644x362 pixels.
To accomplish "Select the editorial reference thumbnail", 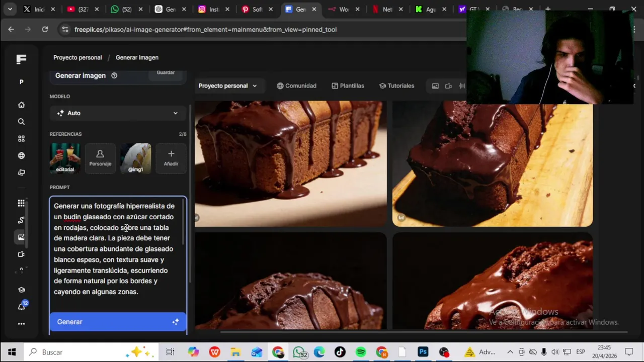I will point(65,158).
